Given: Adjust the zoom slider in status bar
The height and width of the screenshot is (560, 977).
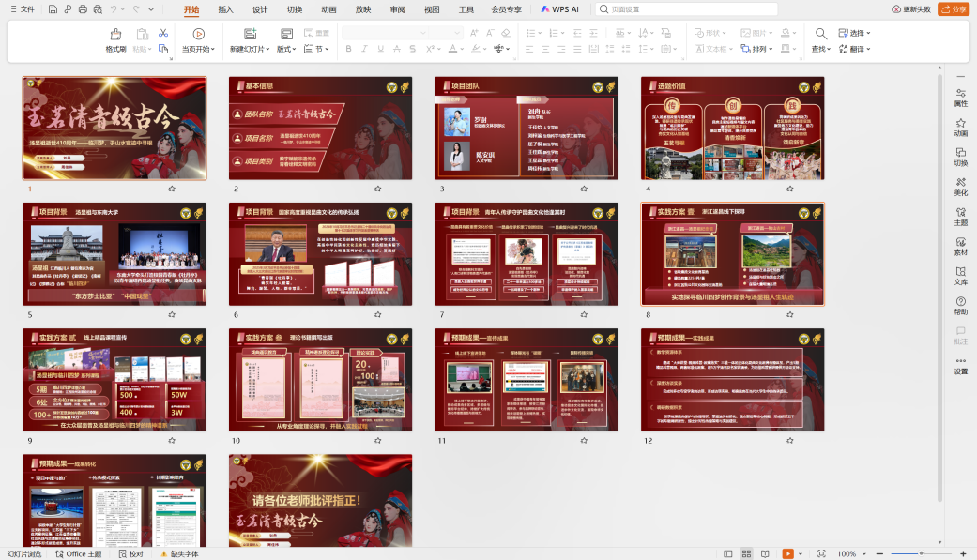Looking at the screenshot, I should (921, 553).
